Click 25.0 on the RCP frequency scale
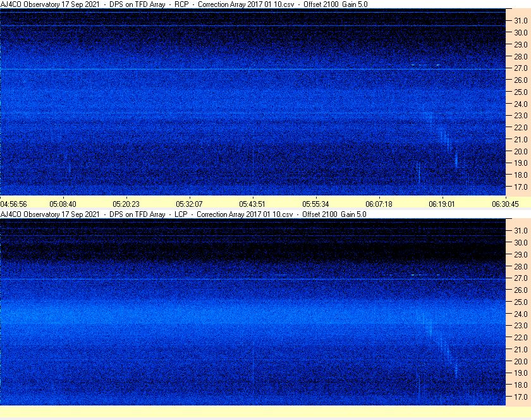Viewport: 531px width, 420px height. [x=521, y=92]
